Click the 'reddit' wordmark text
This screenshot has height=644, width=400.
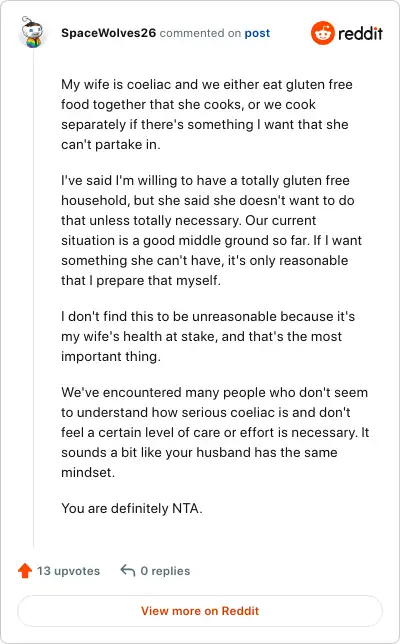pos(360,33)
